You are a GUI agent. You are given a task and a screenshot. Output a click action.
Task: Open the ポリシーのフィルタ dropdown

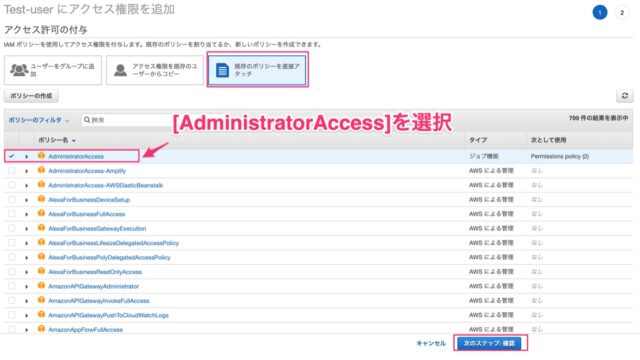(39, 120)
